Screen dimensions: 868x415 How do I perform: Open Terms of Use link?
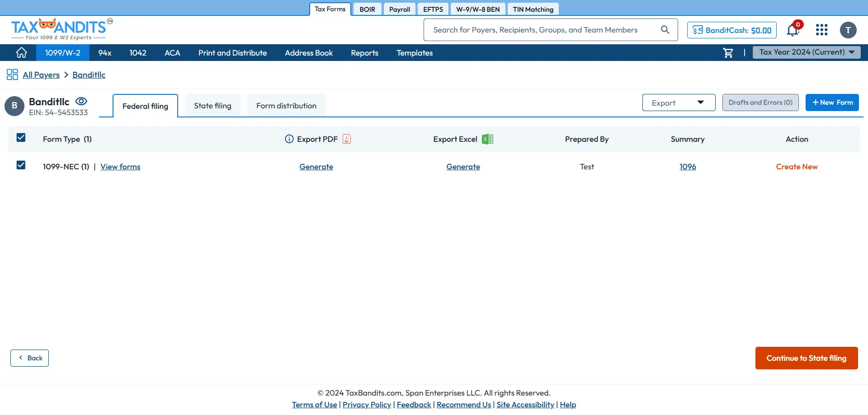click(x=314, y=405)
